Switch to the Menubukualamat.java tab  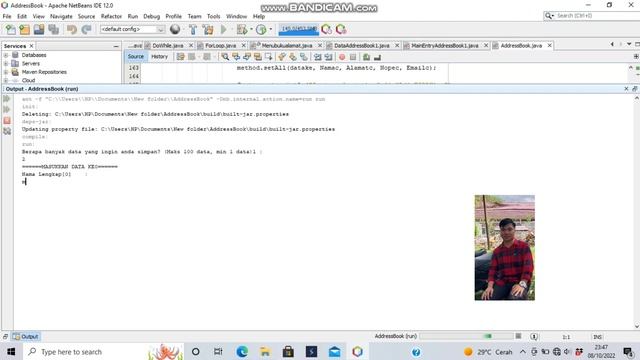tap(287, 46)
